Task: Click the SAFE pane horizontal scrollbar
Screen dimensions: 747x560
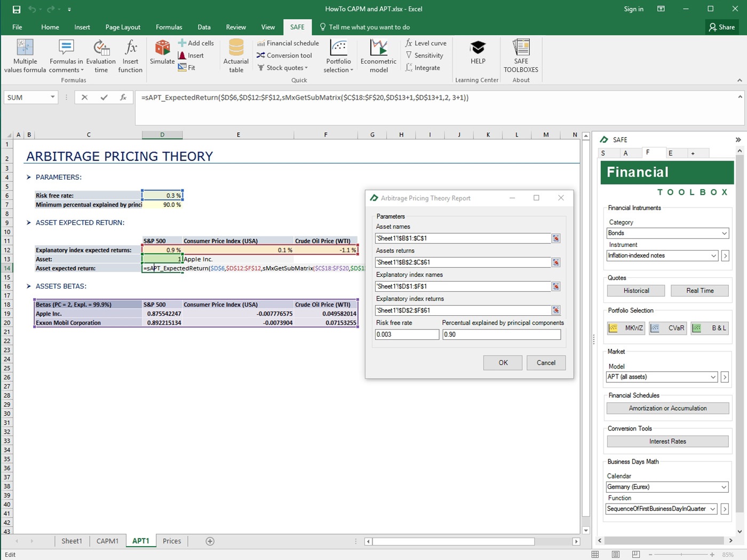Action: tap(665, 541)
